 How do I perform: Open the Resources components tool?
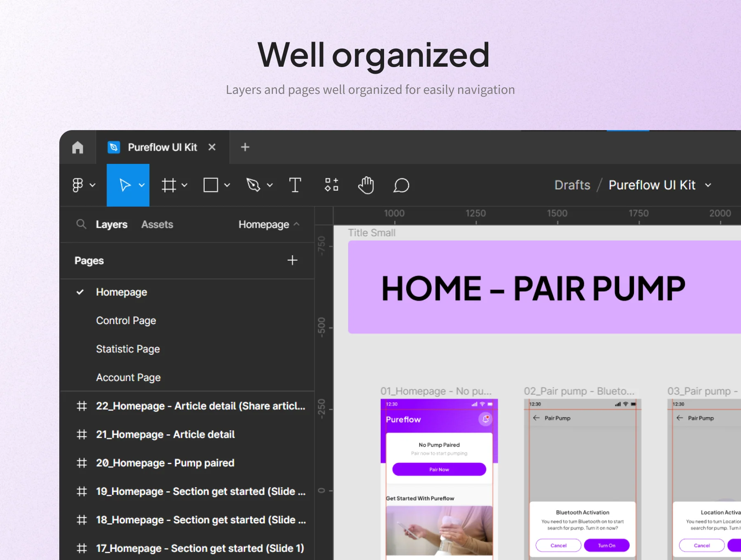(x=331, y=184)
